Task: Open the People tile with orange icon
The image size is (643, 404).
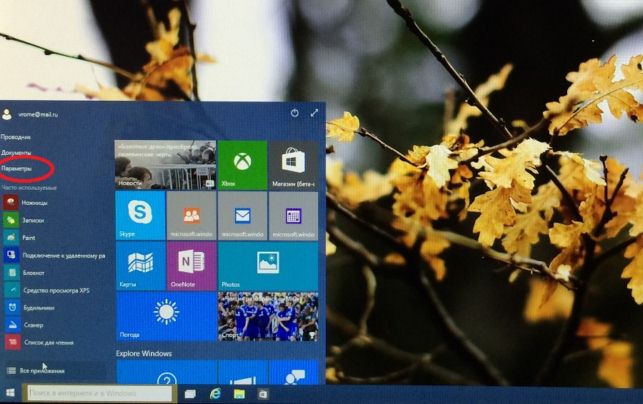Action: pyautogui.click(x=192, y=216)
